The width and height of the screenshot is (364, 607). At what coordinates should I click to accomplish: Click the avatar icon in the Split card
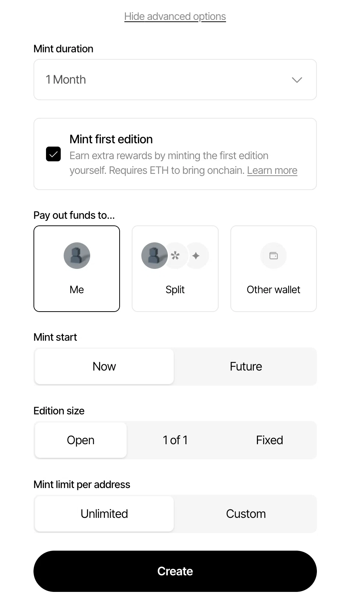coord(155,255)
